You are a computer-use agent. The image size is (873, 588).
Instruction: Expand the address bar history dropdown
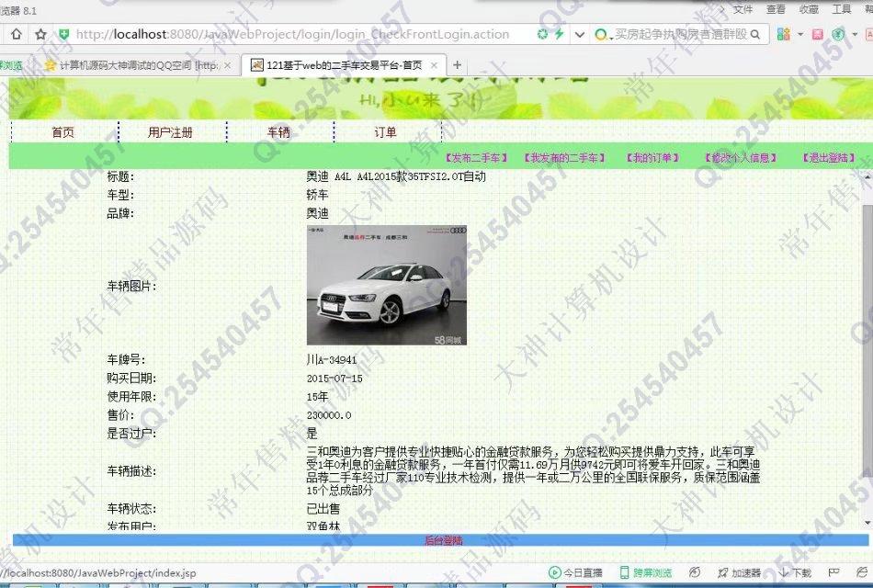coord(580,35)
